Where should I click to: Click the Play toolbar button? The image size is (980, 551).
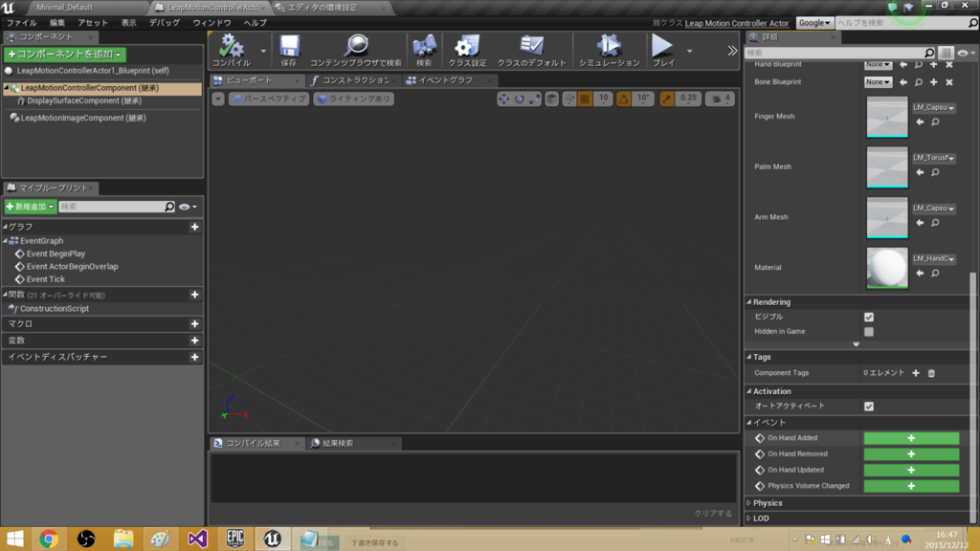pos(662,50)
